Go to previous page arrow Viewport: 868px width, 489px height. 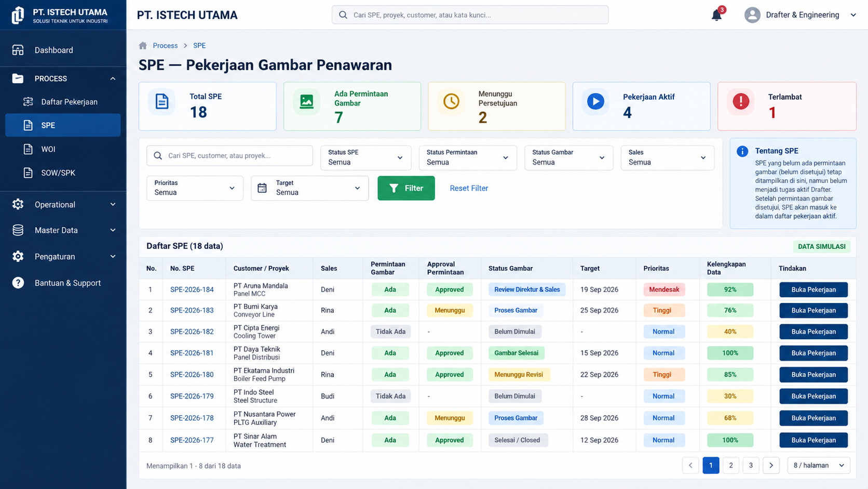(690, 465)
